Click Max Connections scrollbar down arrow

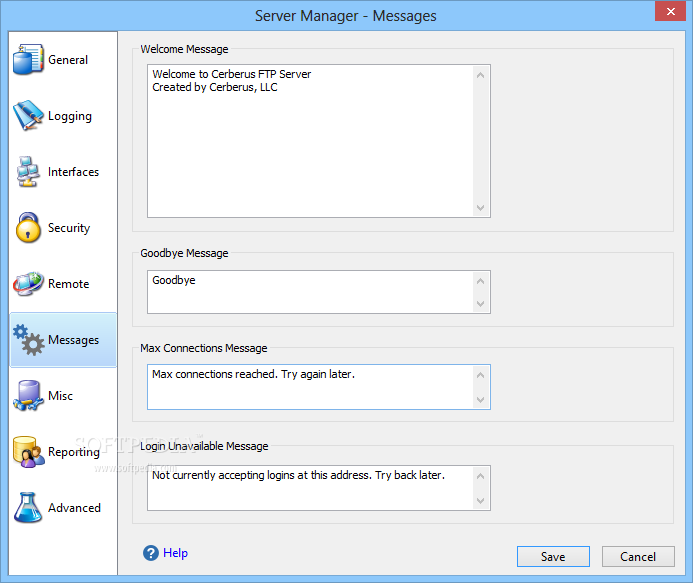pos(480,400)
